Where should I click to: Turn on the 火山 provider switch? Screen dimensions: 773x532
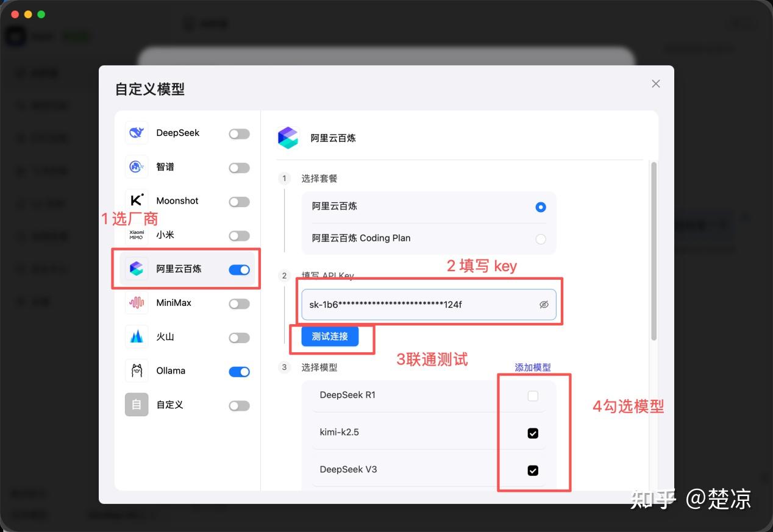pyautogui.click(x=239, y=338)
